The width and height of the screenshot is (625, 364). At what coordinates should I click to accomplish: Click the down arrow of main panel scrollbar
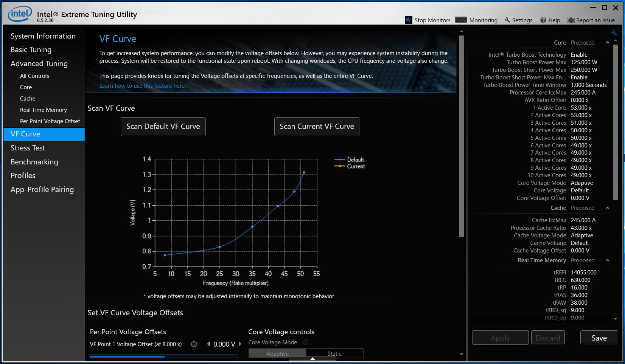[x=461, y=354]
